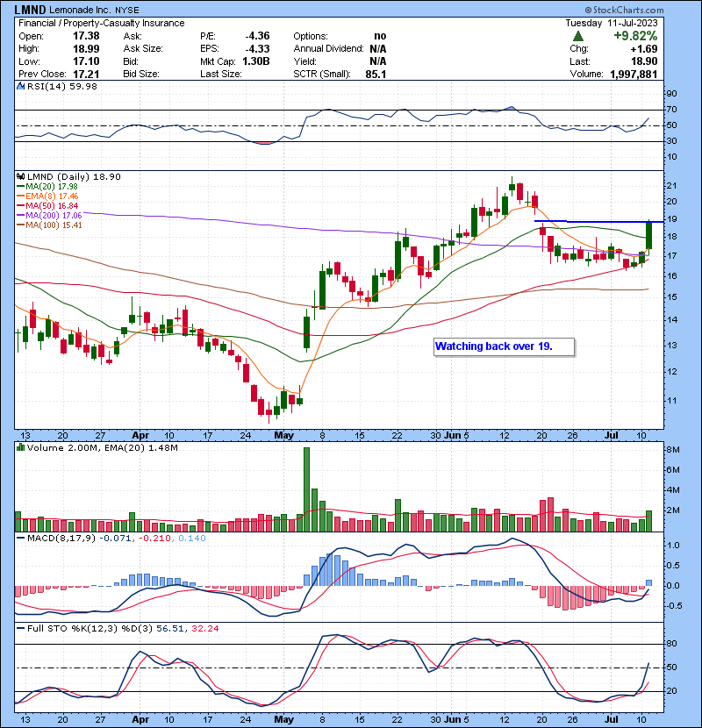
Task: Click the company name Lemonade Inc.
Action: point(81,10)
